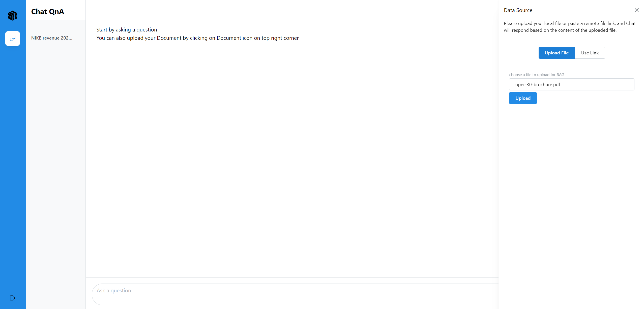Screen dimensions: 644x309
Task: Select the chat conversations icon in the sidebar
Action: pos(13,38)
